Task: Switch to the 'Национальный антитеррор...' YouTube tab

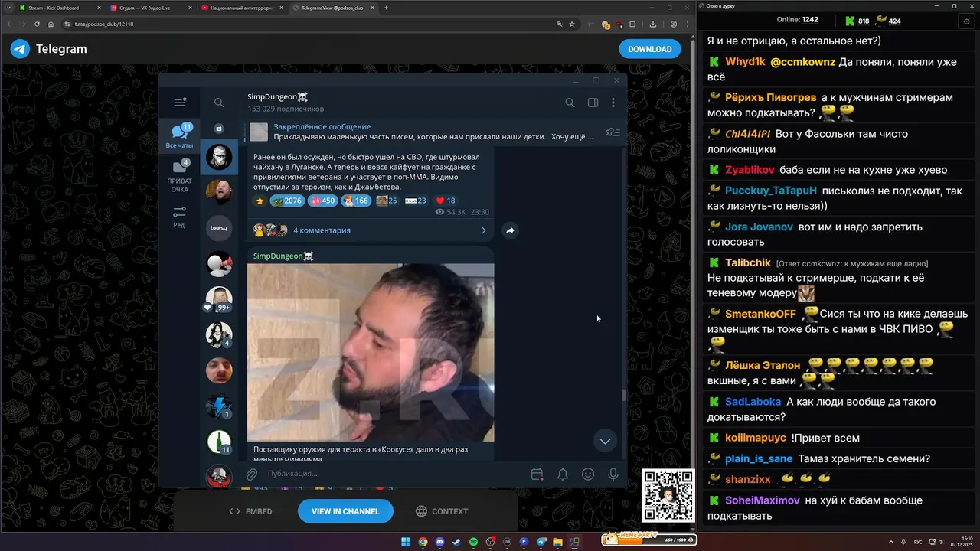Action: (x=242, y=8)
